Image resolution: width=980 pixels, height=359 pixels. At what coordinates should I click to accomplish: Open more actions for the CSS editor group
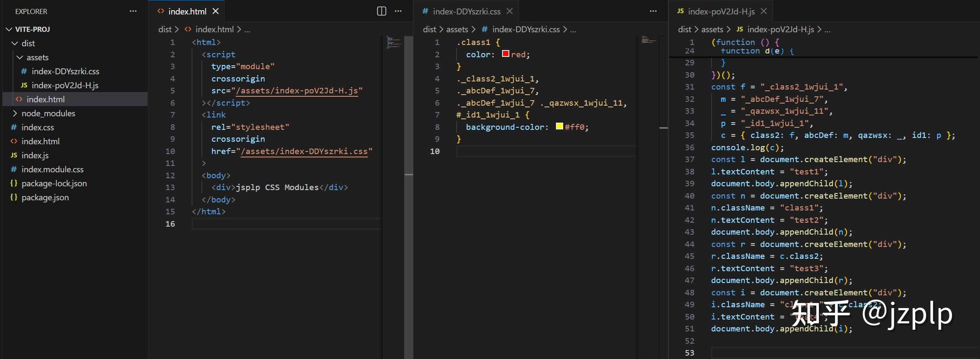coord(653,11)
